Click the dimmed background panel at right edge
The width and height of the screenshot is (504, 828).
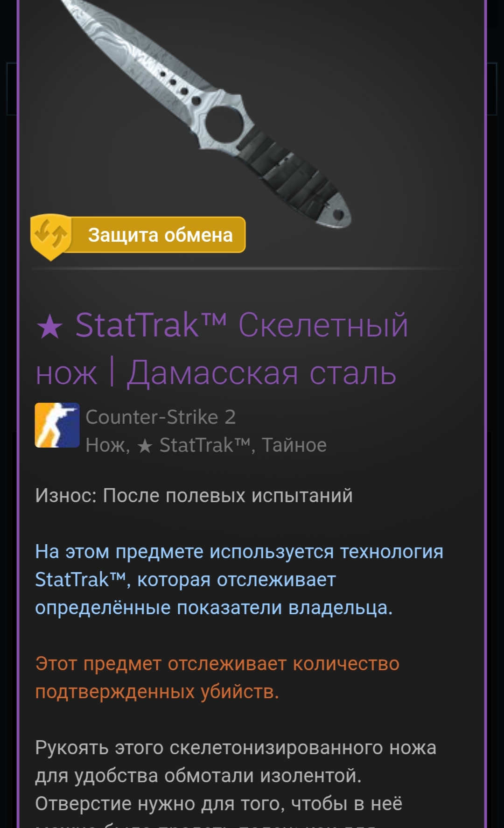[x=496, y=89]
